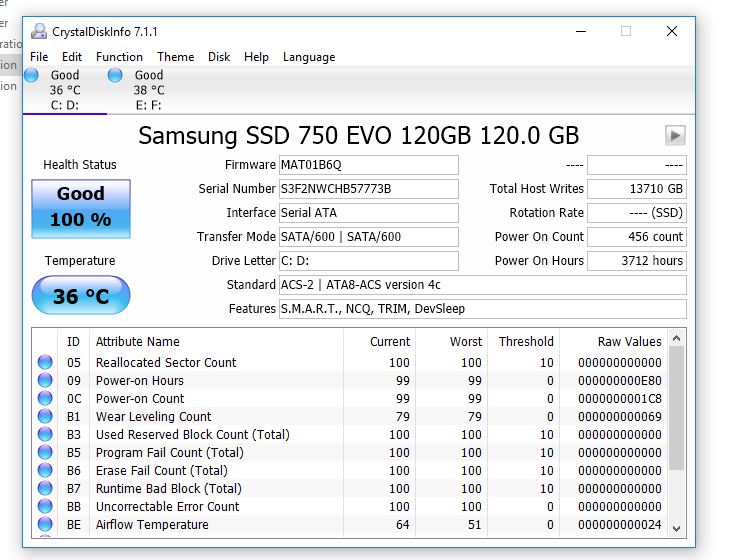Click scrollbar up arrow in attribute list
Image resolution: width=732 pixels, height=560 pixels.
tap(676, 338)
